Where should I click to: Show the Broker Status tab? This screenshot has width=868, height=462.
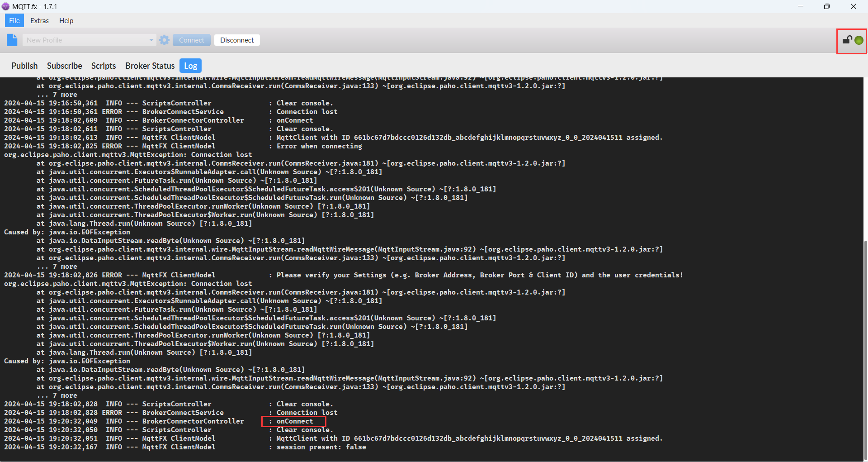point(150,66)
